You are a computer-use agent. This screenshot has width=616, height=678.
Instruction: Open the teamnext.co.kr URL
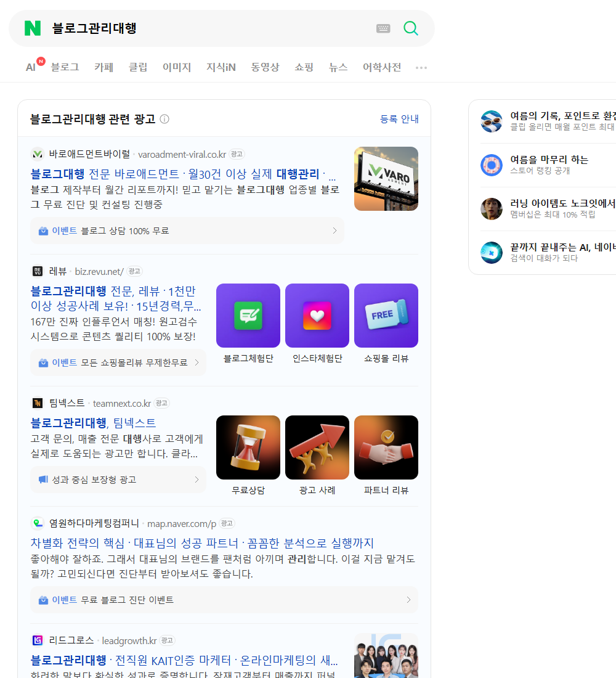(x=122, y=404)
